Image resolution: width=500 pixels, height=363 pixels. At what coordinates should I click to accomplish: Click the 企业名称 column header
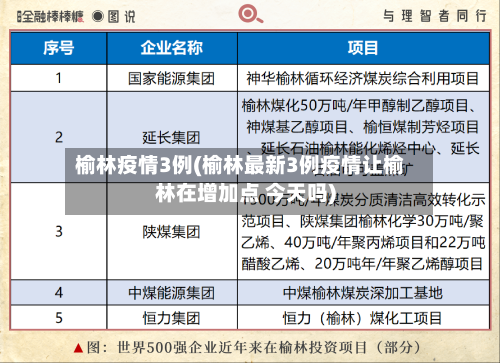(x=172, y=48)
